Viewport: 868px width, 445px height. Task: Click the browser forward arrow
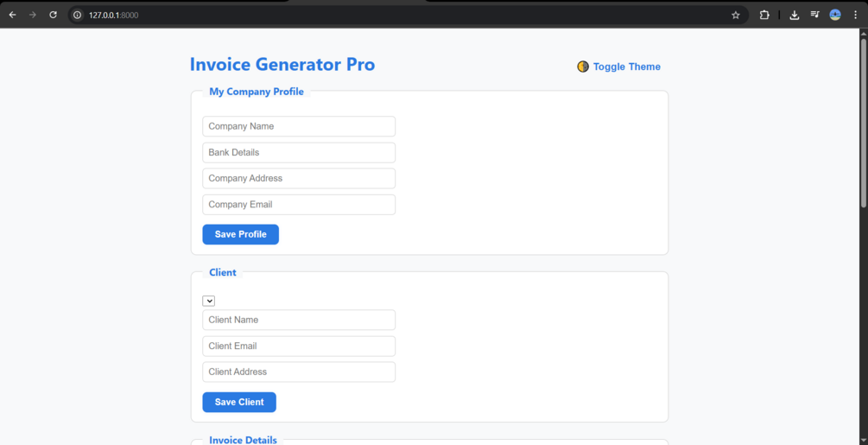tap(33, 15)
